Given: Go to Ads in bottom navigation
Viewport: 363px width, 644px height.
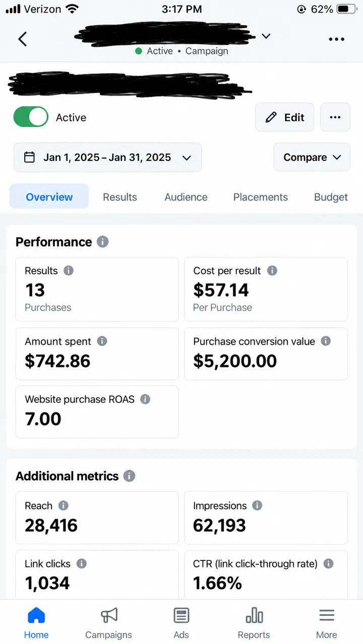Looking at the screenshot, I should [181, 623].
